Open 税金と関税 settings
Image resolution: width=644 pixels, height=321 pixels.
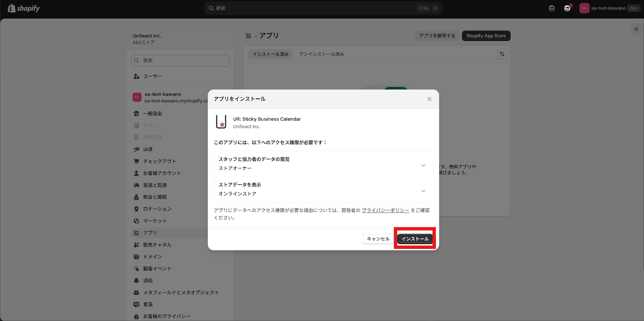(170, 197)
